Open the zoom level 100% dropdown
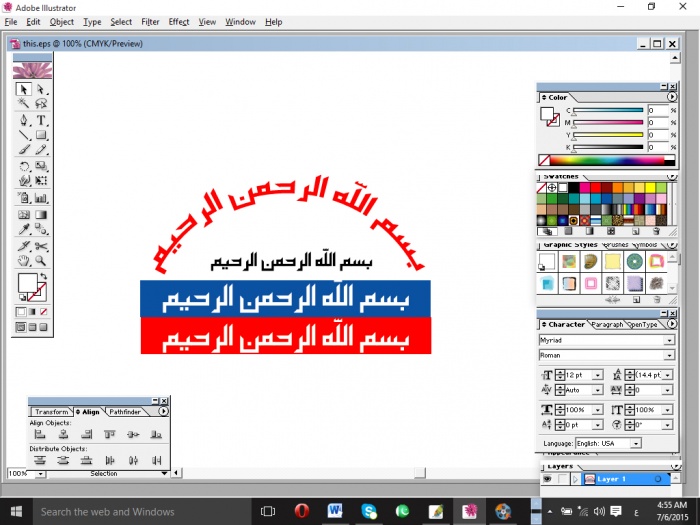Viewport: 700px width, 525px height. (41, 474)
